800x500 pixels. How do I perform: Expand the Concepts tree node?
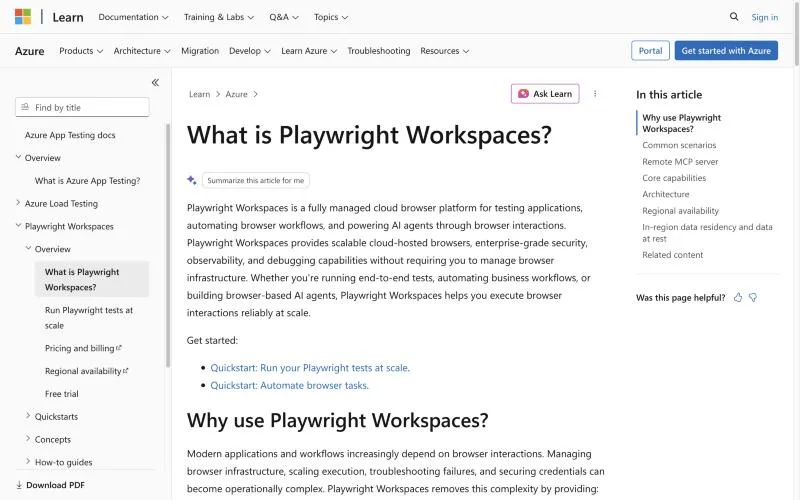tap(28, 438)
